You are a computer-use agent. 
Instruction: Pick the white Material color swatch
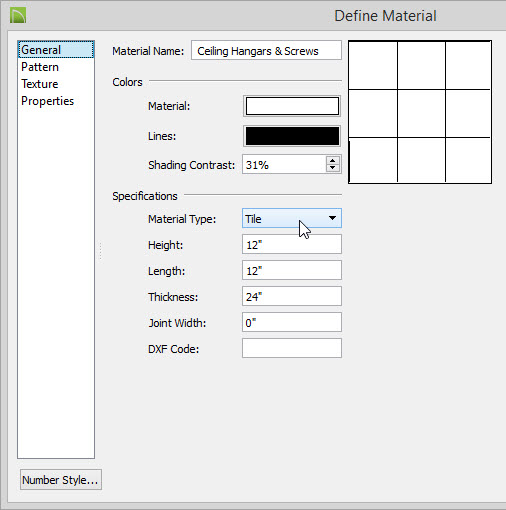(x=292, y=106)
